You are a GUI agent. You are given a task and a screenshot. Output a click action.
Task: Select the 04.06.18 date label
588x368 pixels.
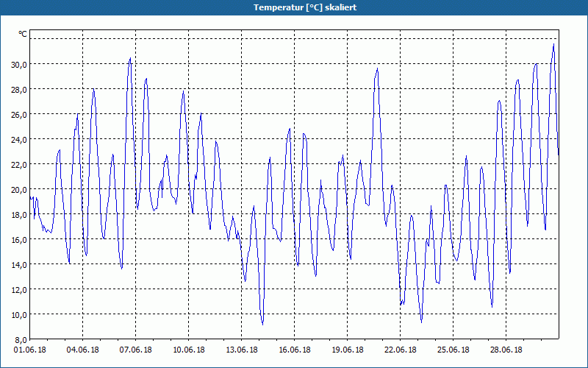coord(82,350)
